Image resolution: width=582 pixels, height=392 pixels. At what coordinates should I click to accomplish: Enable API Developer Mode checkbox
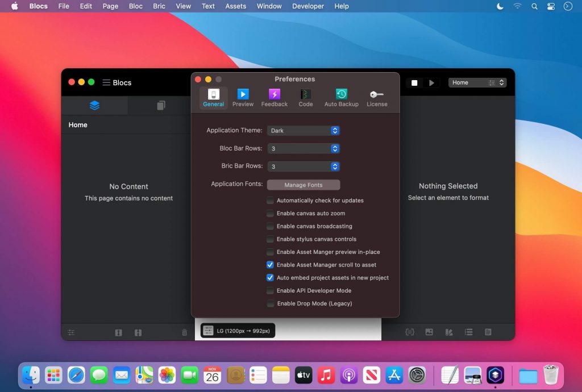(x=271, y=290)
